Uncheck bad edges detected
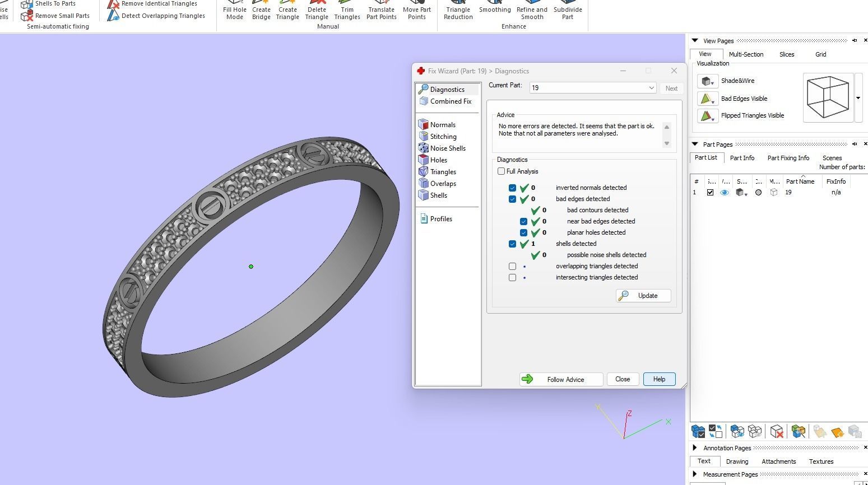This screenshot has height=485, width=868. pos(512,199)
